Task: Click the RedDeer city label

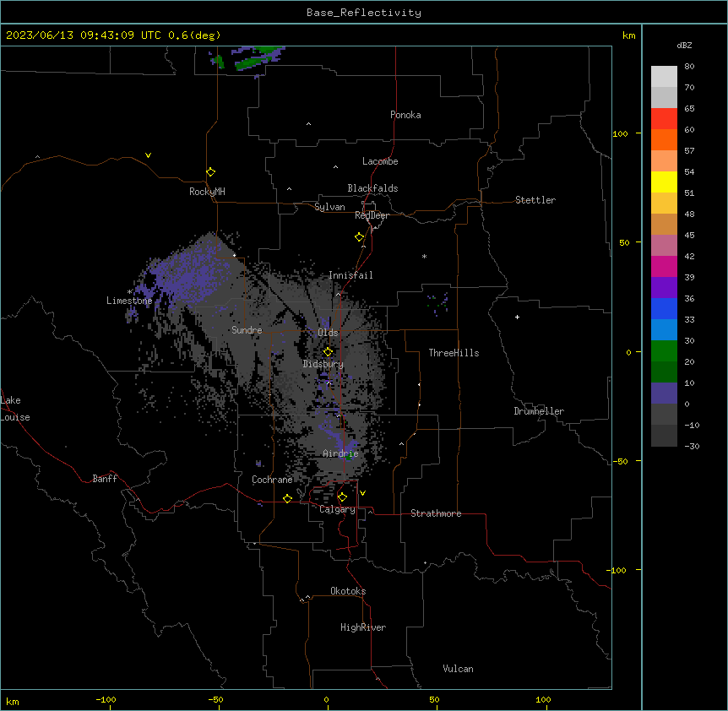Action: point(372,215)
